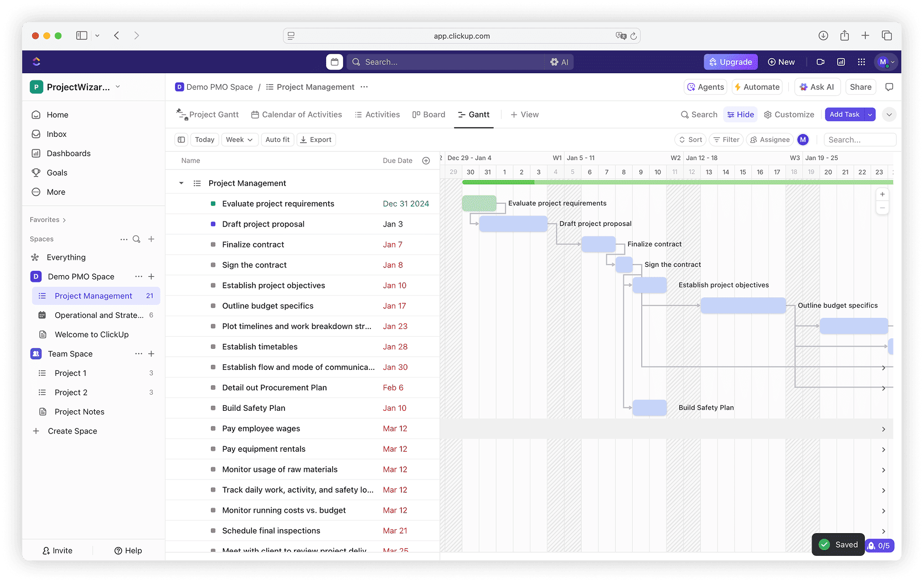
Task: Switch to the Board view tab
Action: (429, 115)
